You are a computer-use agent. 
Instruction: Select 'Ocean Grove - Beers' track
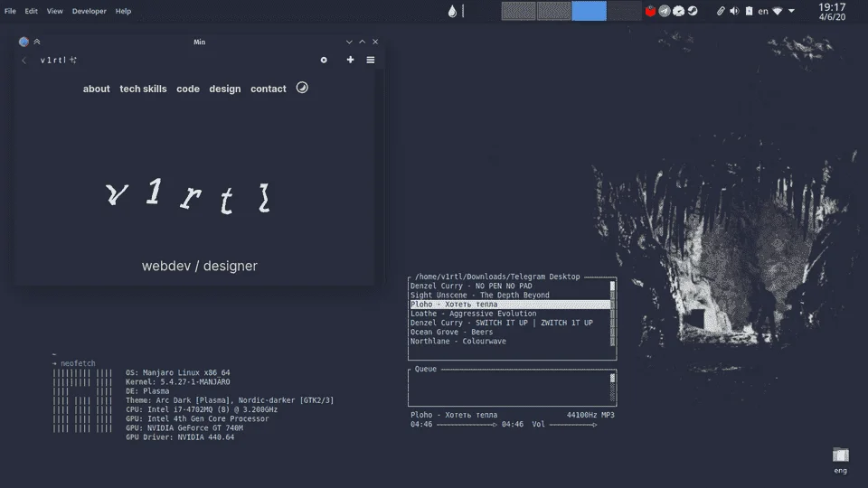[x=452, y=332]
